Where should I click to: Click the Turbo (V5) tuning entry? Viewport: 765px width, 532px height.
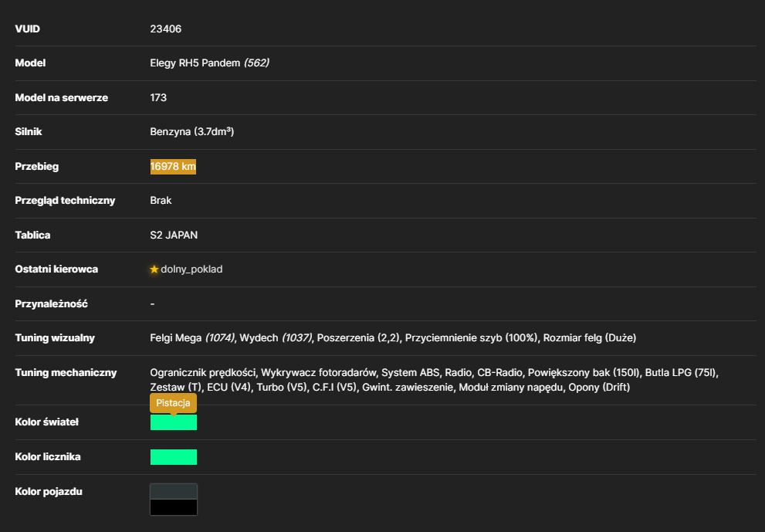coord(282,388)
